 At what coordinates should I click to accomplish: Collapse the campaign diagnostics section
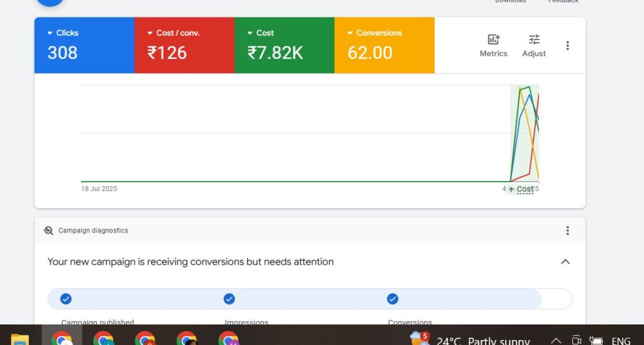pyautogui.click(x=565, y=261)
